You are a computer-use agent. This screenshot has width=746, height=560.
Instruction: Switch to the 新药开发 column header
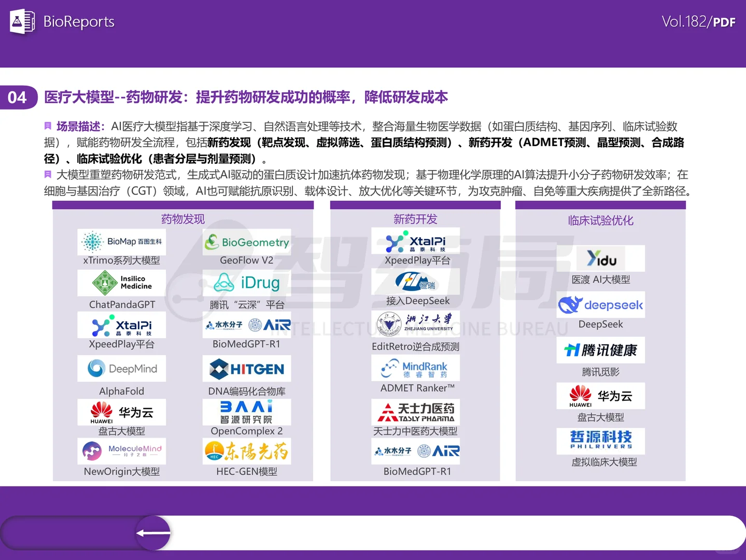click(x=415, y=219)
